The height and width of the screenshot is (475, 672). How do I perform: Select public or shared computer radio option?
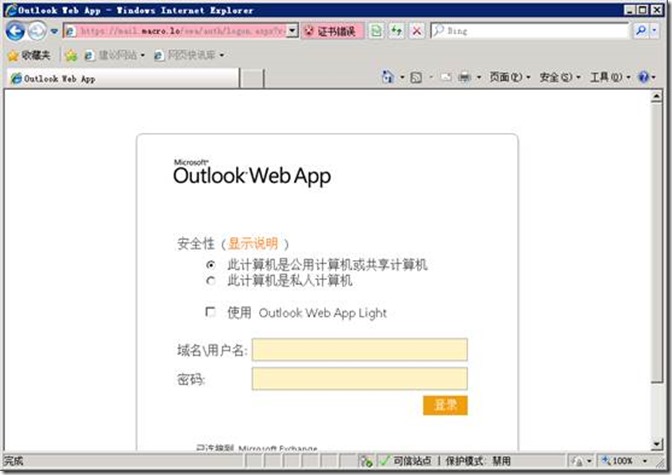coord(210,265)
